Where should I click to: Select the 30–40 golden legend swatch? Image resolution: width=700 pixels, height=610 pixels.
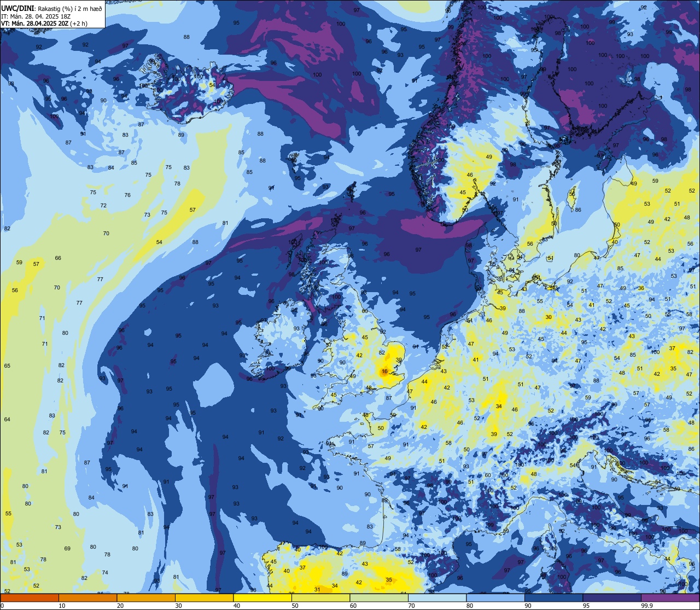204,597
